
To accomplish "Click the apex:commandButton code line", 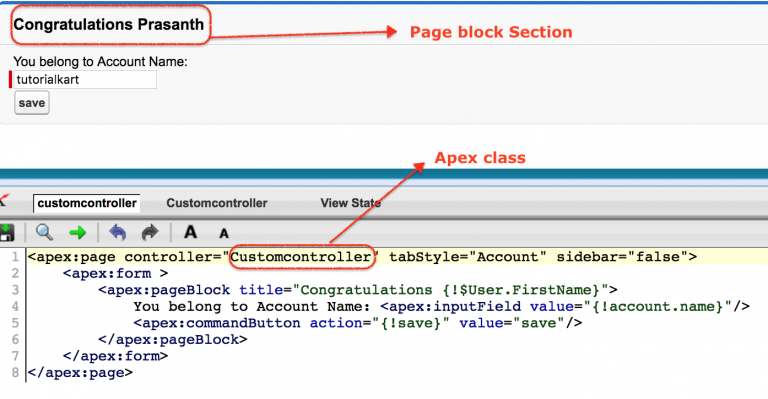I will (358, 323).
